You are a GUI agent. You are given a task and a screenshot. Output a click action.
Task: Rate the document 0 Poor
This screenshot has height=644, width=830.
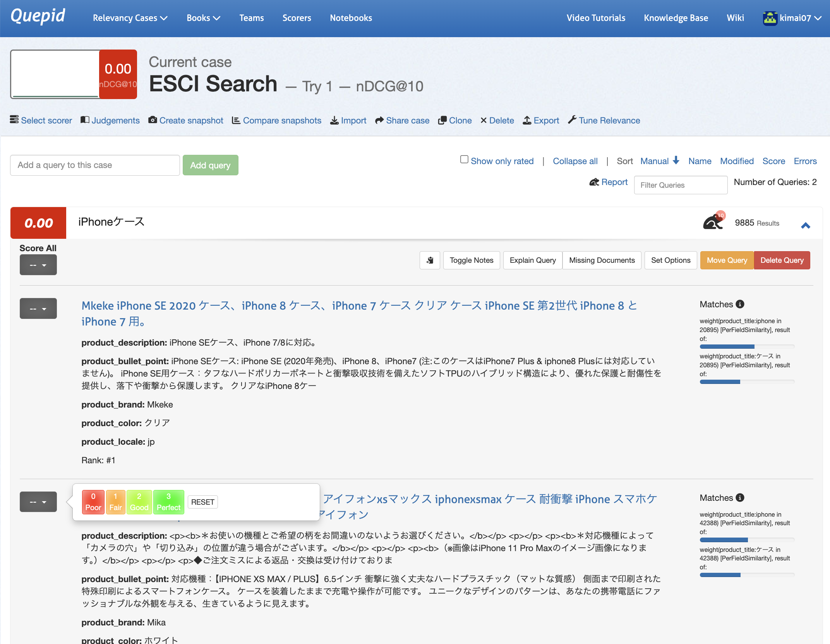pos(93,502)
